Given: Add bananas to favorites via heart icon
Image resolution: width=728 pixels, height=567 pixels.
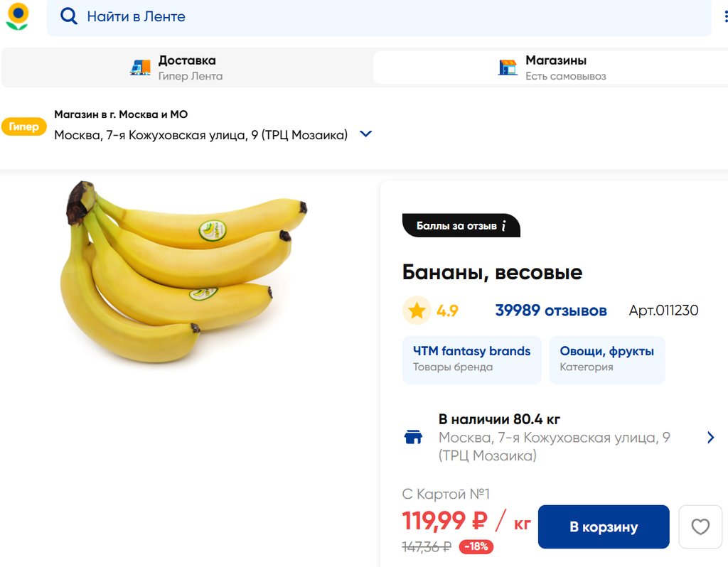Looking at the screenshot, I should coord(700,526).
